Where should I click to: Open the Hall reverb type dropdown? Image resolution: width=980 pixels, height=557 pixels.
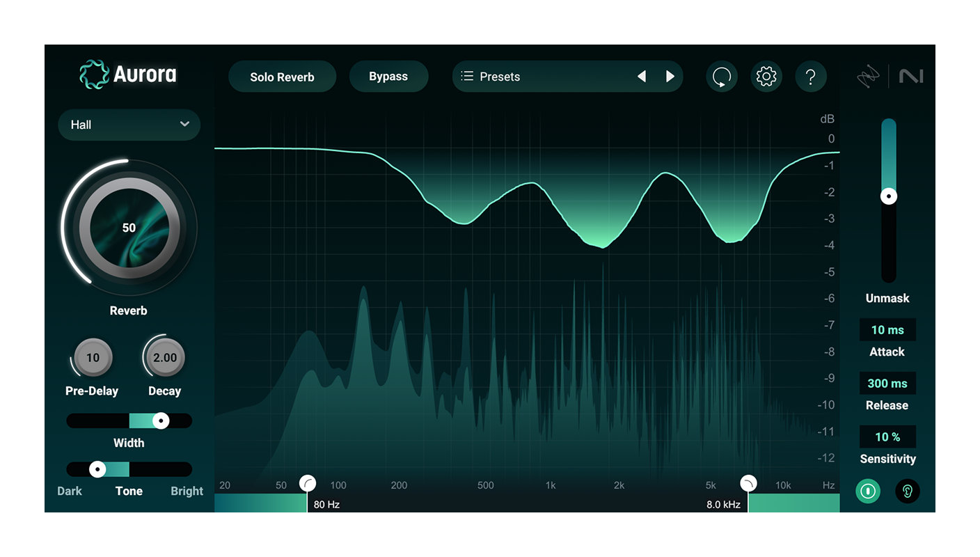(129, 125)
